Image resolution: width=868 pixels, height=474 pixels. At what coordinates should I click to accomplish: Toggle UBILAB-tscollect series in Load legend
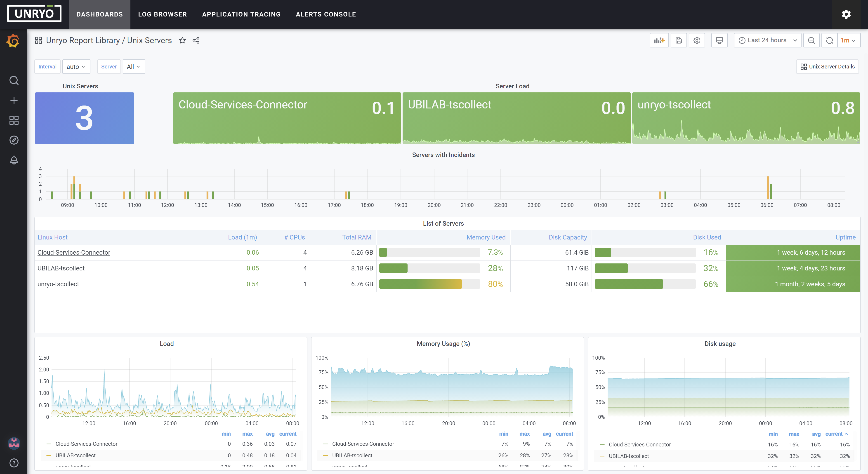(x=75, y=455)
